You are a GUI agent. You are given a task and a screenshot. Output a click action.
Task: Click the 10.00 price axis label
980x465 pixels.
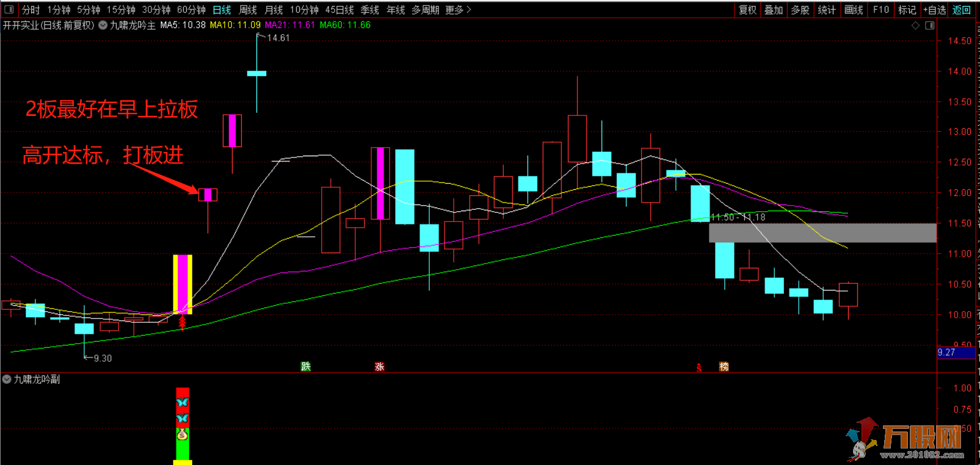tap(959, 315)
